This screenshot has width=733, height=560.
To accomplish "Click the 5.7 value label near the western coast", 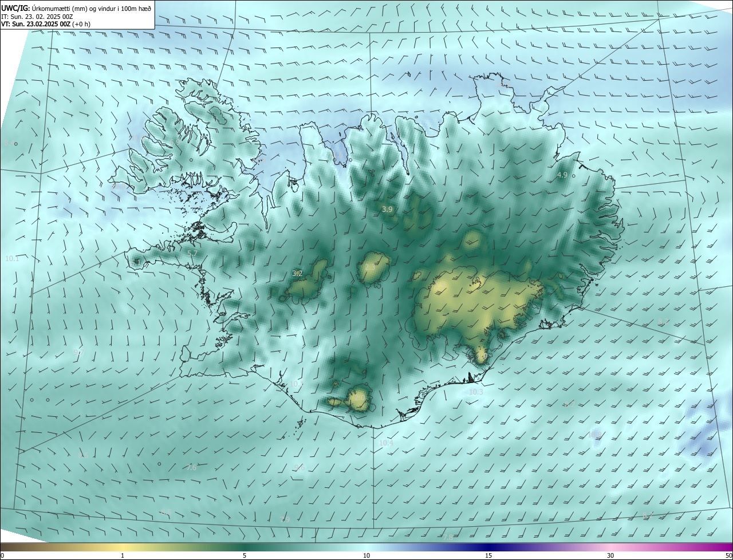I will [x=192, y=253].
